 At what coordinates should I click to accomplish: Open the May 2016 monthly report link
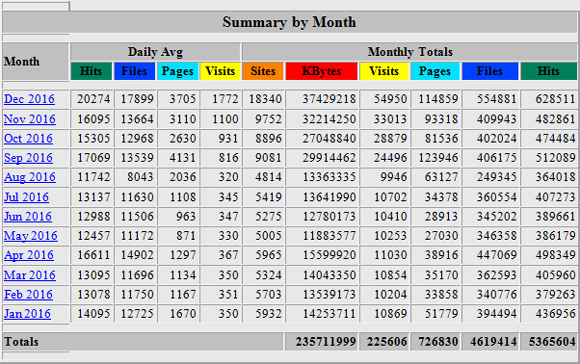[x=31, y=236]
